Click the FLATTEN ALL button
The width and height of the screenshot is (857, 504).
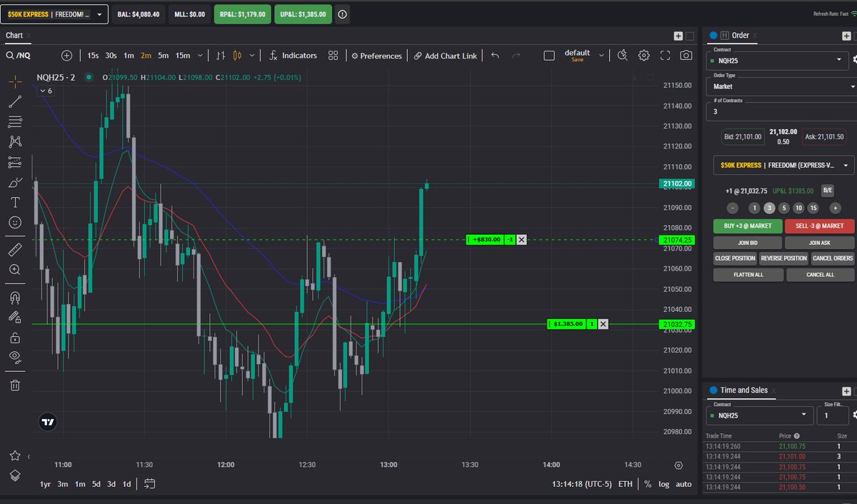(x=748, y=274)
